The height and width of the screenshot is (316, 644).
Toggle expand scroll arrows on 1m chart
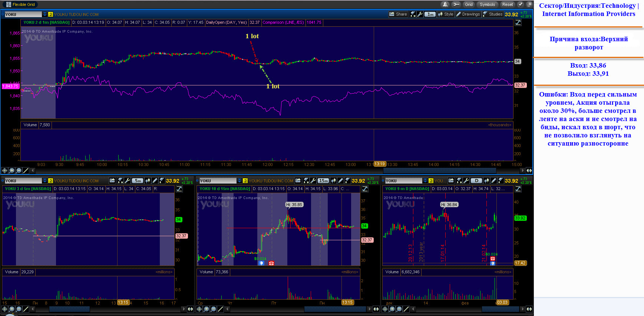[529, 170]
